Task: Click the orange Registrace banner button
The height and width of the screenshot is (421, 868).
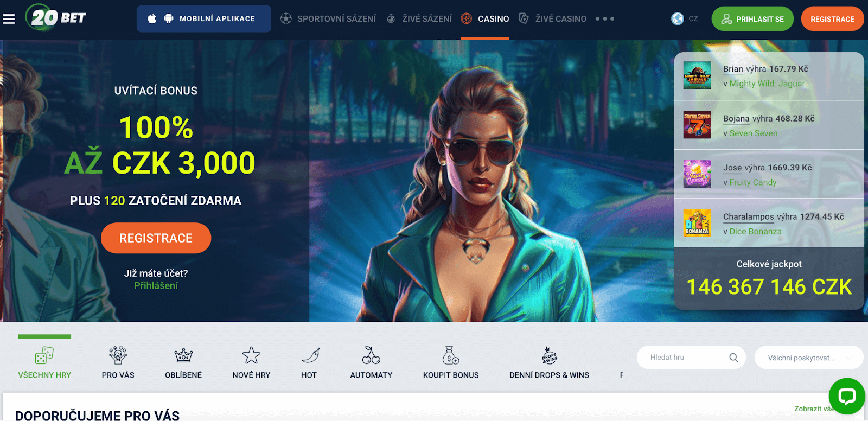Action: [156, 238]
